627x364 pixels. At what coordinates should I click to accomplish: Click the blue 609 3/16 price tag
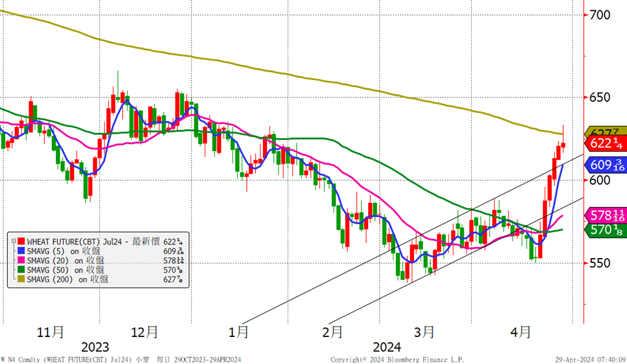point(605,164)
